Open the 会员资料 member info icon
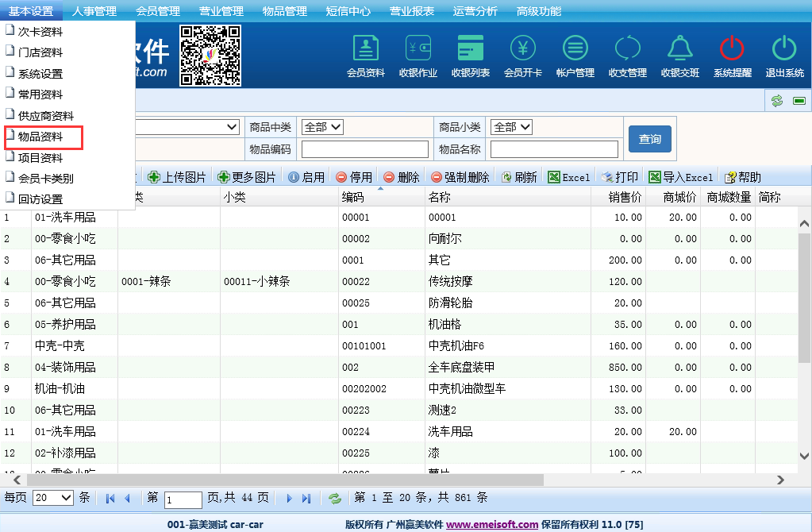The image size is (812, 532). click(366, 56)
